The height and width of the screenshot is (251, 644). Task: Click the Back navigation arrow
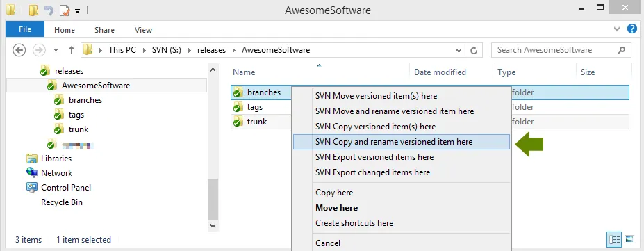19,50
